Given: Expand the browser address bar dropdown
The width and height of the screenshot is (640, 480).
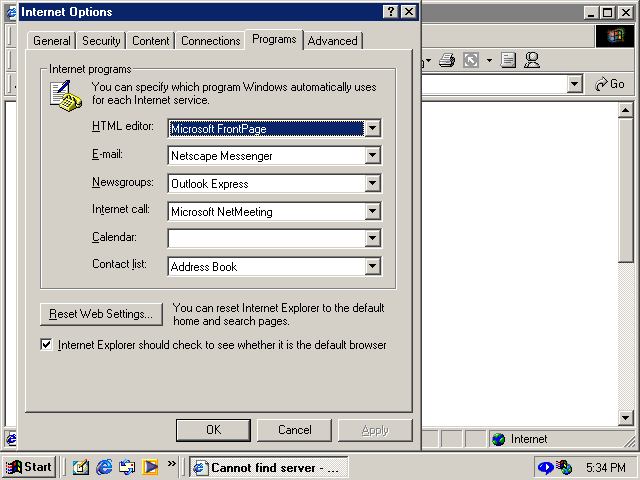Looking at the screenshot, I should point(574,84).
